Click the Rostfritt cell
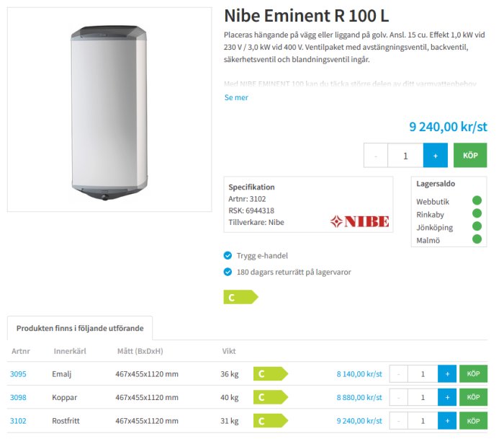The height and width of the screenshot is (444, 504). pos(66,421)
